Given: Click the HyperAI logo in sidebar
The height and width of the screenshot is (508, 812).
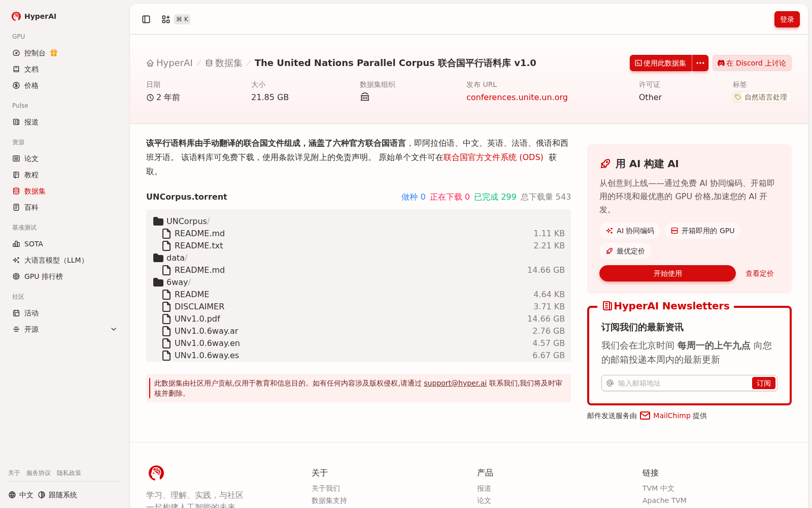Looking at the screenshot, I should tap(33, 16).
